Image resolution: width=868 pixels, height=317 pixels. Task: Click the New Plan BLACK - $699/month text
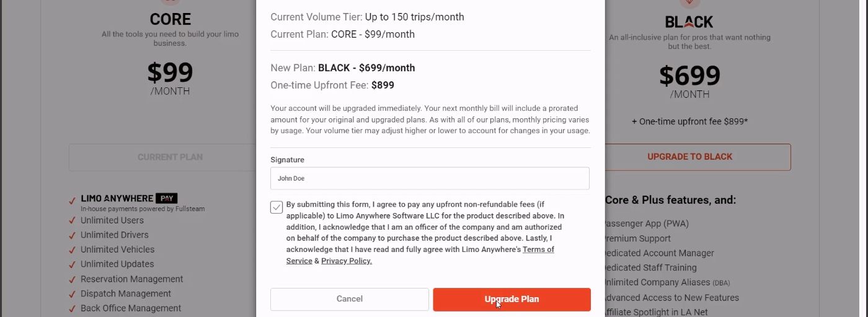point(366,68)
